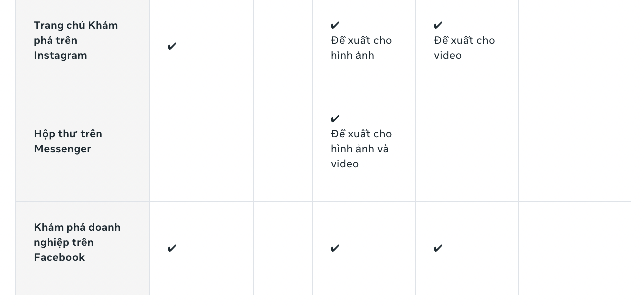
Task: Click the text 'Đề xuất cho hình ảnh'
Action: click(361, 48)
